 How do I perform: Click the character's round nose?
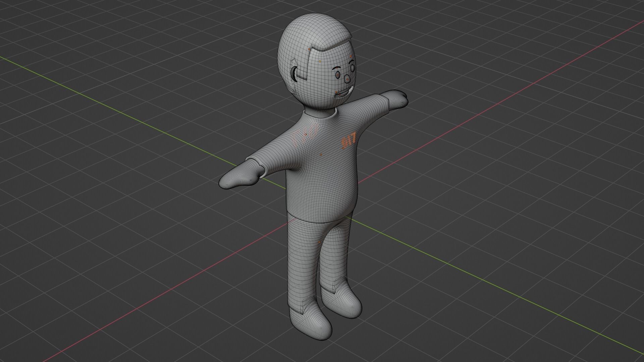347,79
